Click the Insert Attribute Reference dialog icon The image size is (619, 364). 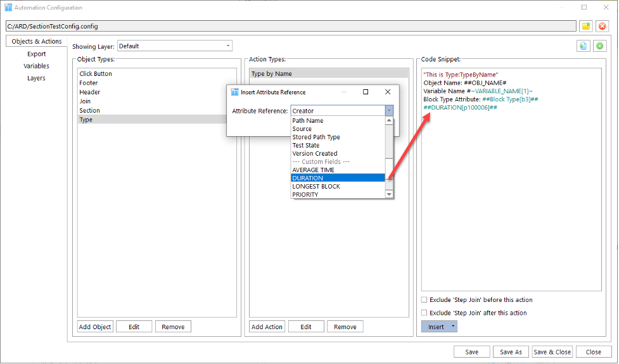tap(234, 92)
